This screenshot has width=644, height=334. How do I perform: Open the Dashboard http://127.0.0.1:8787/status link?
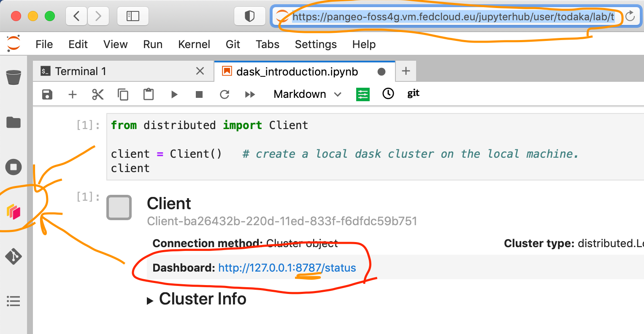pos(287,268)
